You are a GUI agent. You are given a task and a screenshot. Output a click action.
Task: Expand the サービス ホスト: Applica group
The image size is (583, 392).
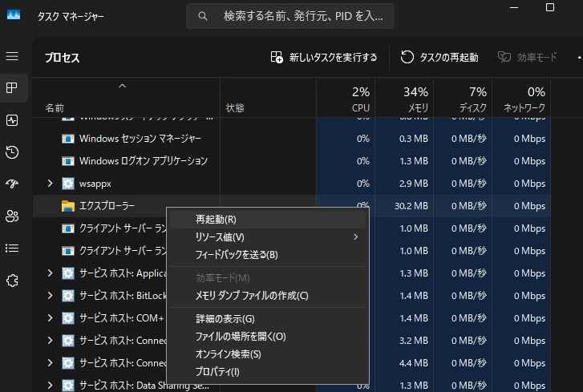pos(50,273)
